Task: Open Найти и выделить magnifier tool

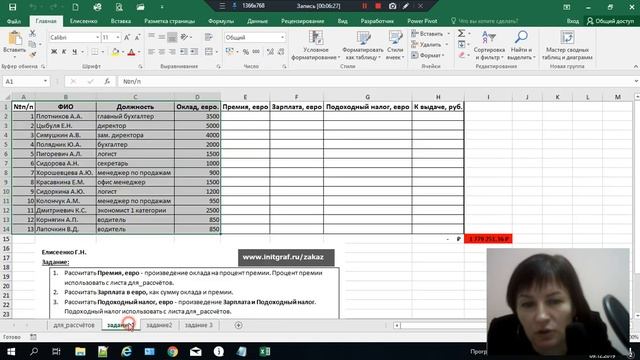Action: [x=521, y=46]
